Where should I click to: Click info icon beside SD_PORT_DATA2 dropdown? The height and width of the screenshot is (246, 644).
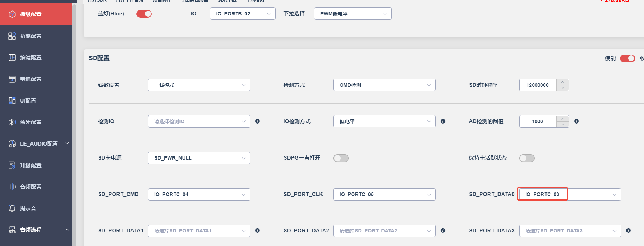(443, 231)
